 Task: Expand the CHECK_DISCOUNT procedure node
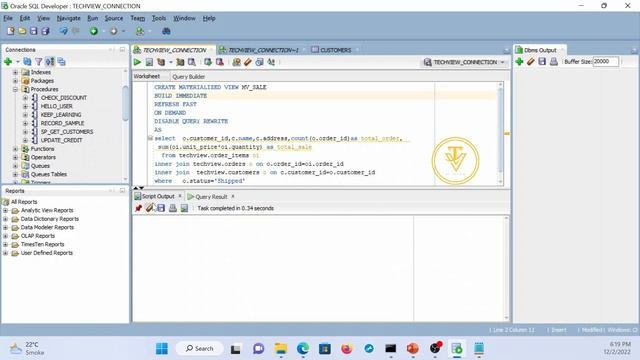[25, 98]
